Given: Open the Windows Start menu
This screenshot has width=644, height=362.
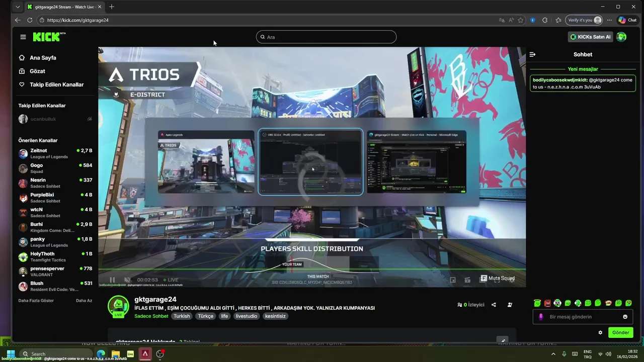Looking at the screenshot, I should point(11,354).
